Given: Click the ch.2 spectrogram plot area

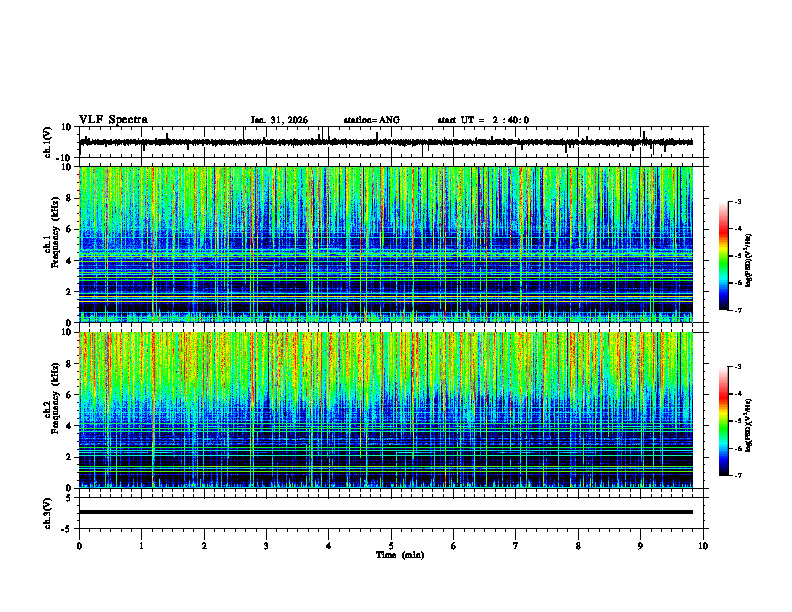Looking at the screenshot, I should point(386,410).
